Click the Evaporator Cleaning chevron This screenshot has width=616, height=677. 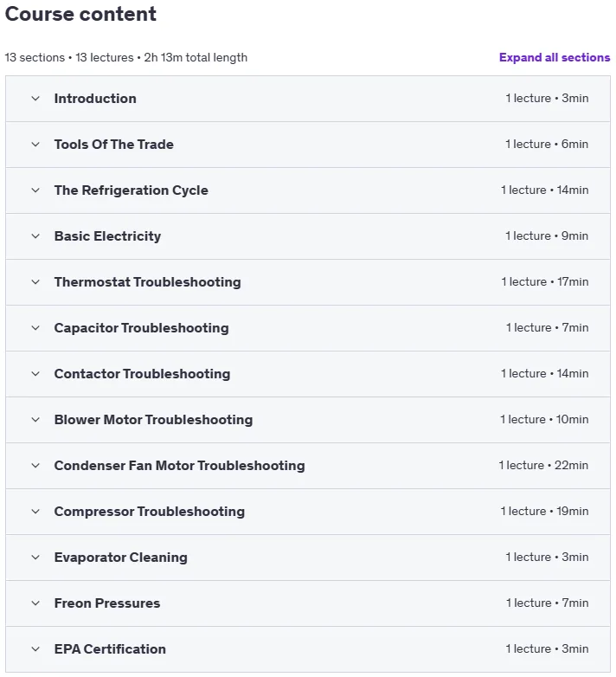[35, 558]
